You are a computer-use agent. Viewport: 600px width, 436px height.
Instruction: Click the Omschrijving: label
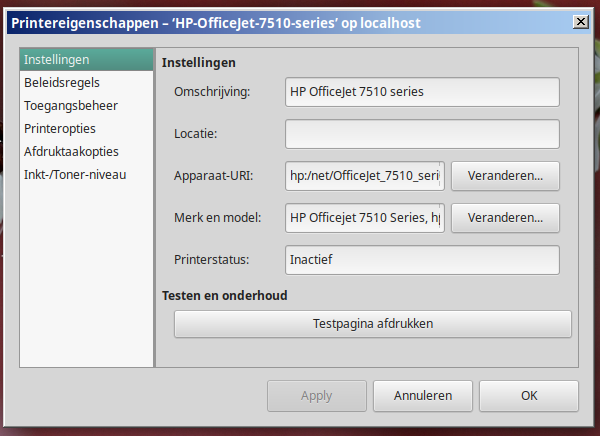click(212, 92)
